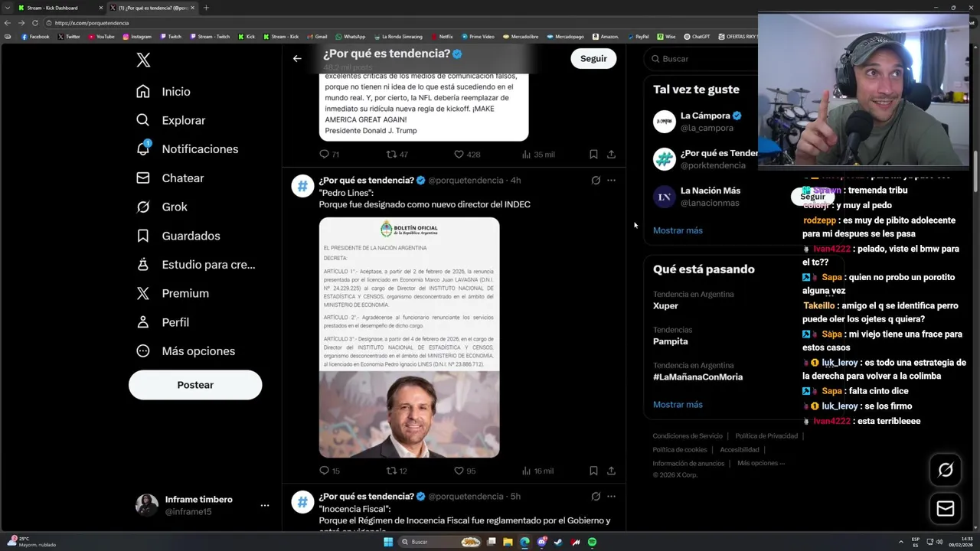Open YouTube bookmark in bookmarks bar
This screenshot has width=980, height=551.
click(101, 37)
